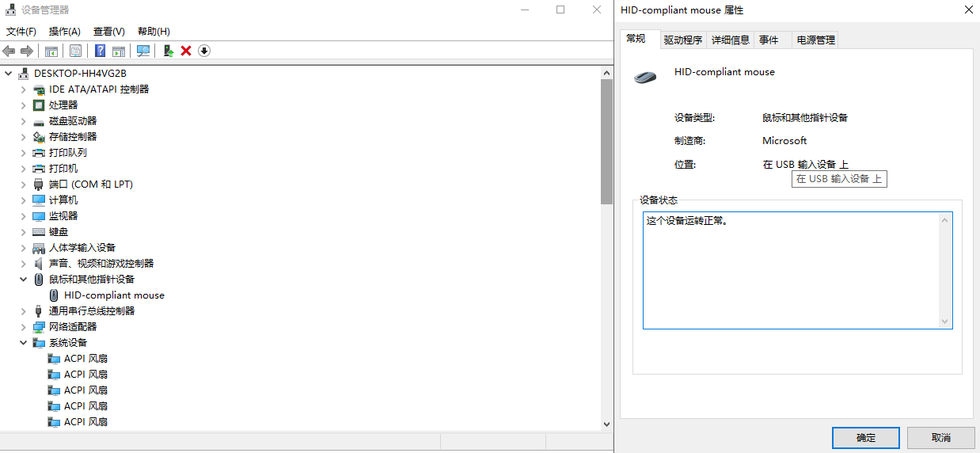980x453 pixels.
Task: Click the Back arrow toolbar icon
Action: pos(9,51)
